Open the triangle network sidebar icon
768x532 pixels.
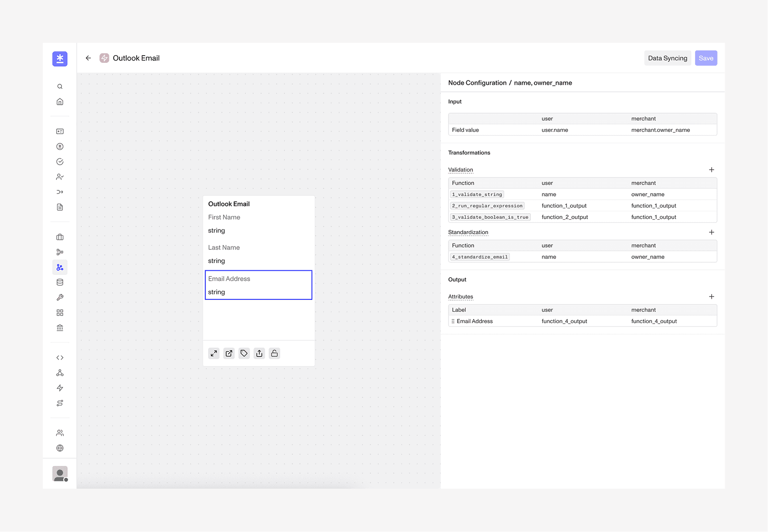click(x=60, y=373)
